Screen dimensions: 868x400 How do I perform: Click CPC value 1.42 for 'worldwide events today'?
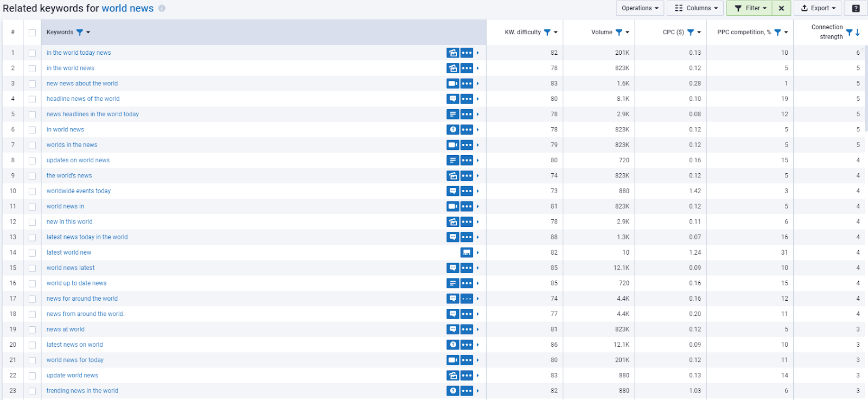click(x=694, y=191)
